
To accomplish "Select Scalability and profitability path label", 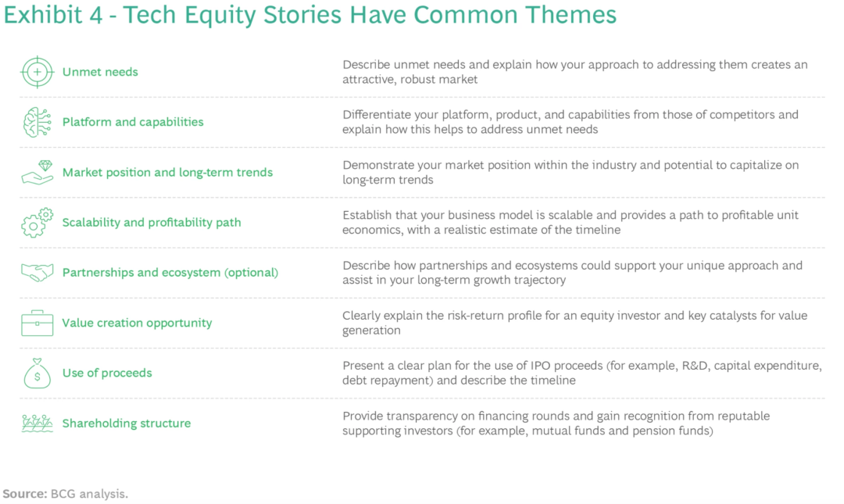I will (x=152, y=223).
